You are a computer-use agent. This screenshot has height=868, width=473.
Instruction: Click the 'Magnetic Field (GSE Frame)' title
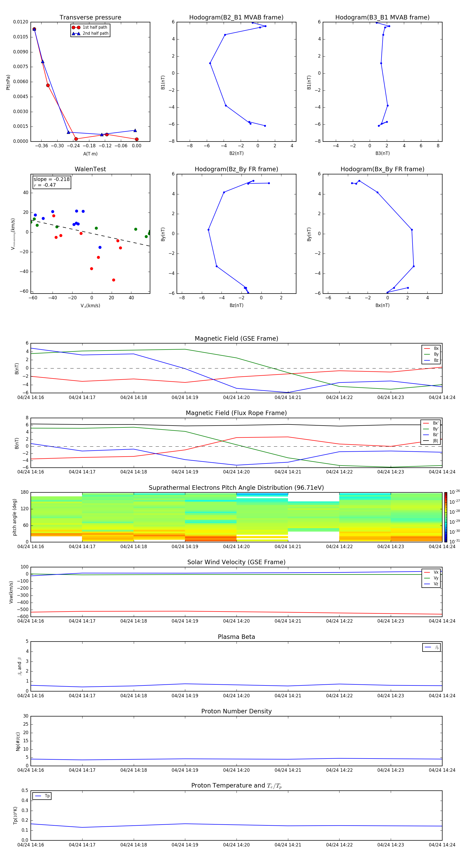[236, 339]
